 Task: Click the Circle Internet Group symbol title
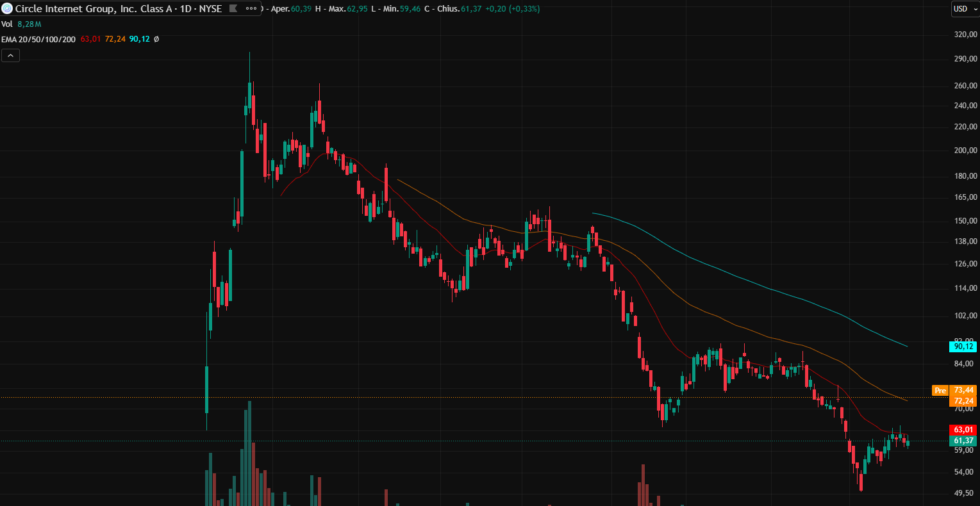click(x=118, y=9)
